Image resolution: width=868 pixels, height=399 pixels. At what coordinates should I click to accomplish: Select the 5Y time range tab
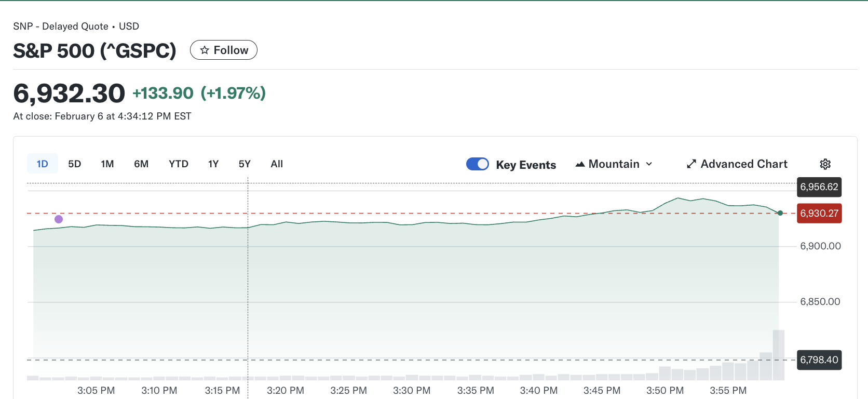coord(245,164)
